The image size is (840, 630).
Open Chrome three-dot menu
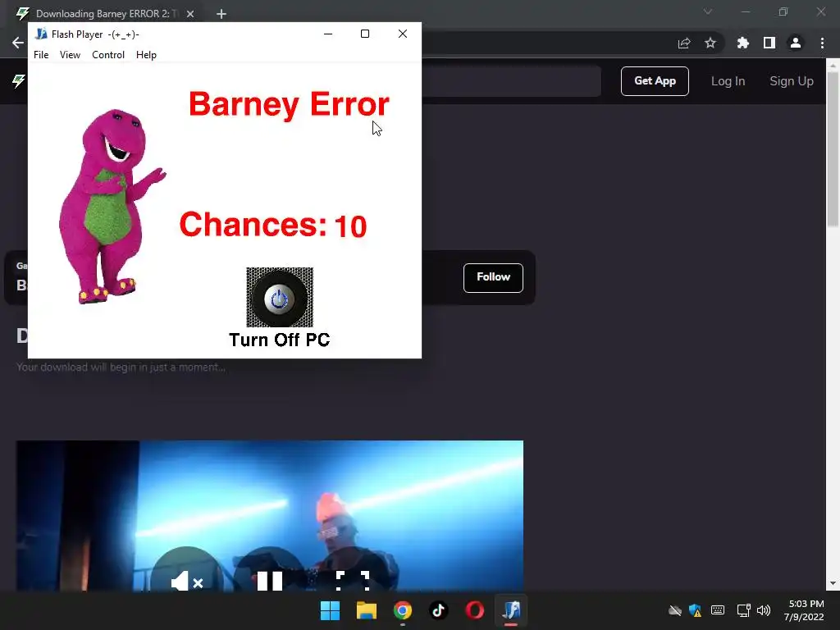coord(822,43)
